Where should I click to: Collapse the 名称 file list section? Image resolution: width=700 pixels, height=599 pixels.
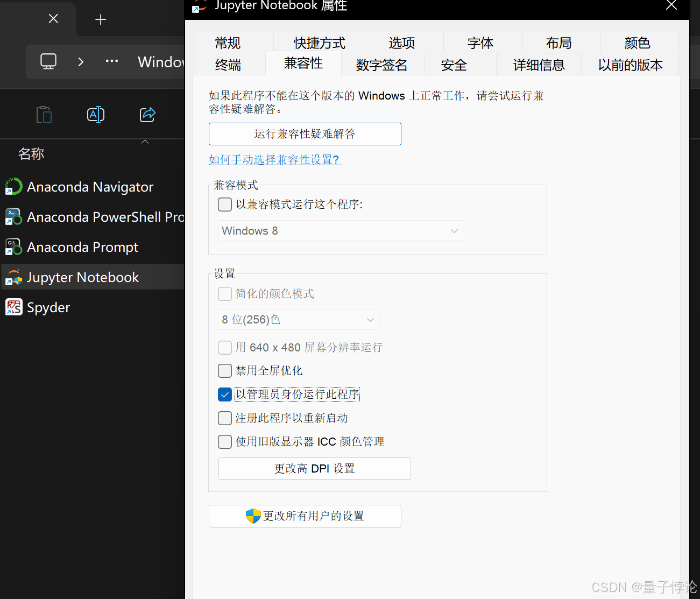(144, 141)
